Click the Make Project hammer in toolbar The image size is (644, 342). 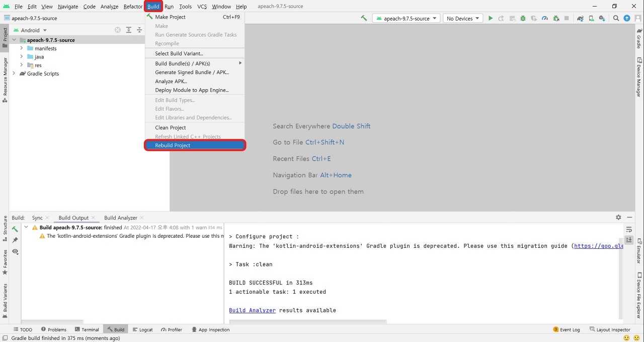364,18
